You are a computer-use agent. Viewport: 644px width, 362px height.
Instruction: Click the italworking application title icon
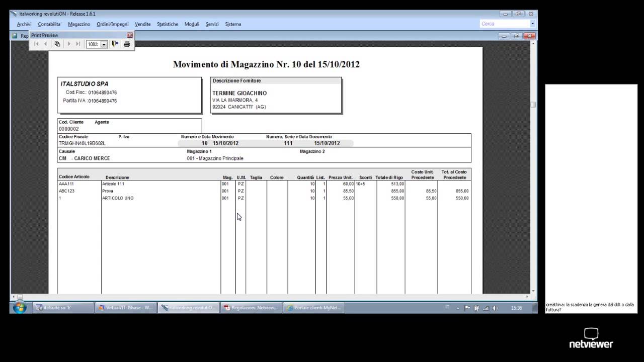pos(13,14)
